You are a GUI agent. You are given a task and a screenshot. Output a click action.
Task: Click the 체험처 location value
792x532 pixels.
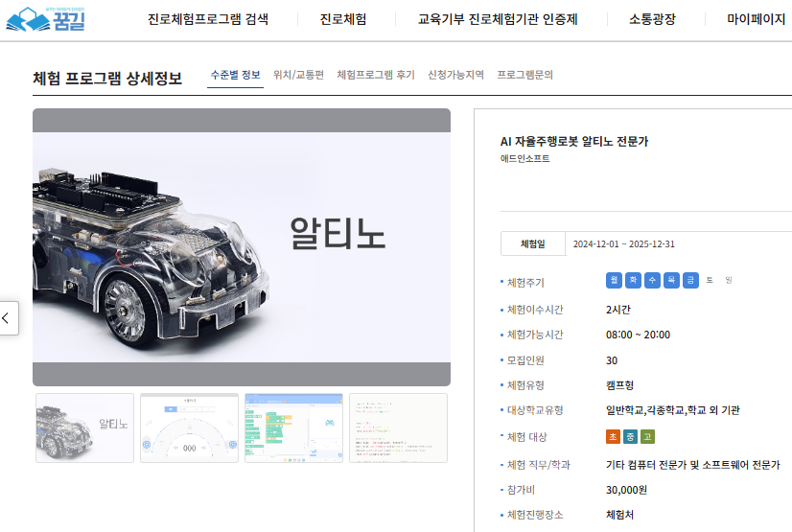point(619,516)
